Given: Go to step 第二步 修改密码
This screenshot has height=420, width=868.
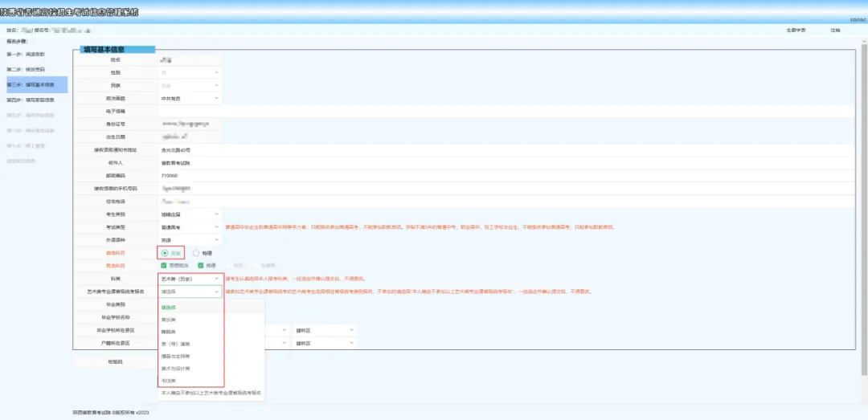Looking at the screenshot, I should click(x=31, y=69).
